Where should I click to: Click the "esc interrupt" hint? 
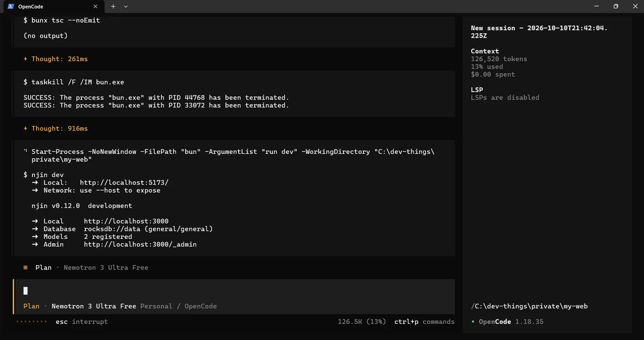[82, 321]
